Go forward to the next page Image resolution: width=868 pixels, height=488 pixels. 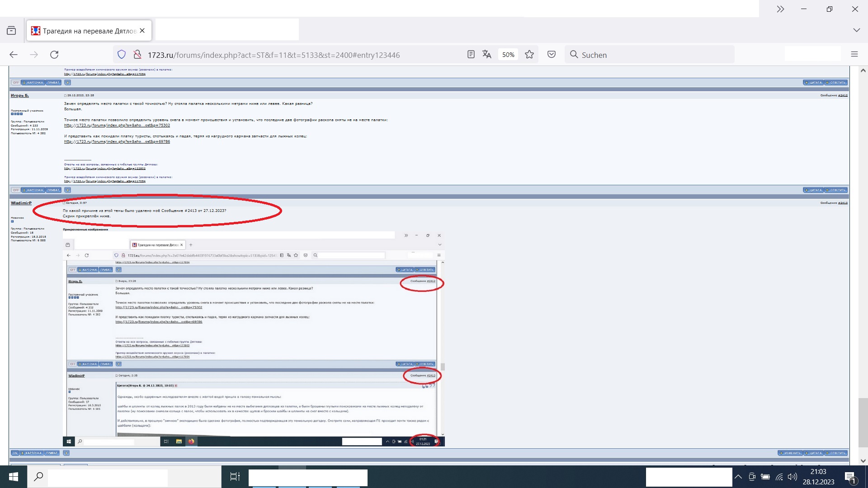(x=34, y=55)
